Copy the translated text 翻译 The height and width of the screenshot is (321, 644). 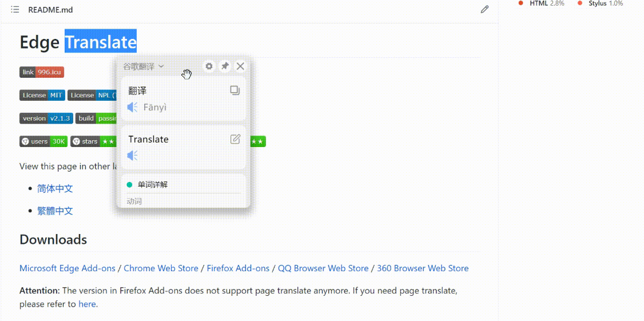(x=235, y=90)
